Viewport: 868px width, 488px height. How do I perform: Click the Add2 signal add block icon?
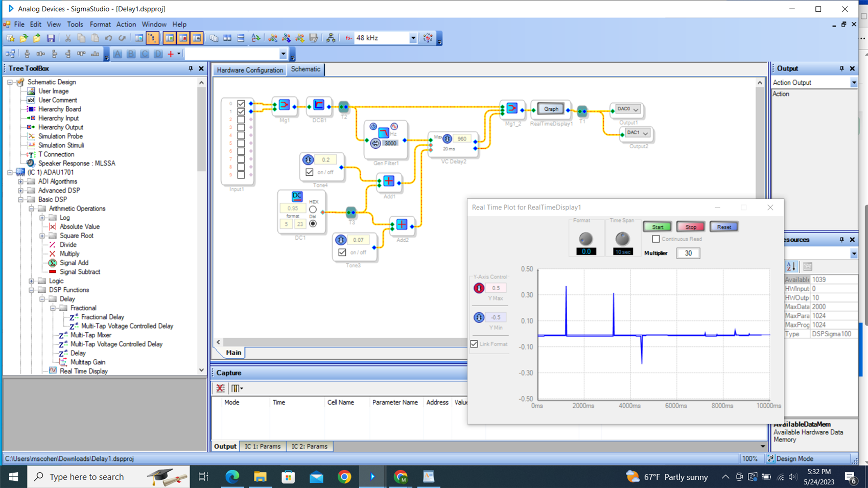point(402,224)
